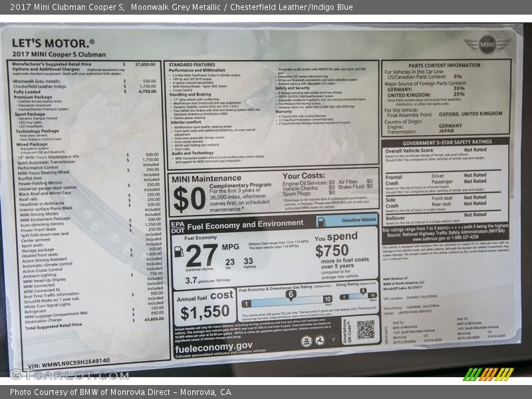
Task: Click the 2017 MINI Cooper S Clubman heading
Action: pos(59,55)
